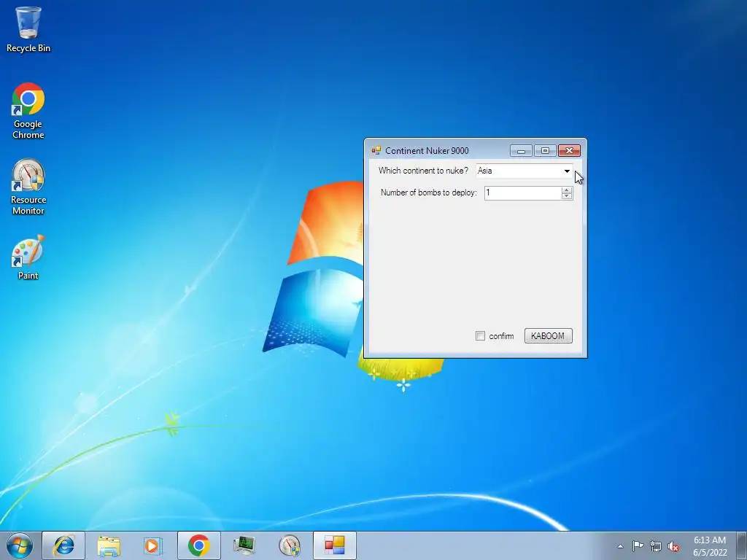This screenshot has height=560, width=747.
Task: Click the KABOOM button
Action: tap(548, 335)
